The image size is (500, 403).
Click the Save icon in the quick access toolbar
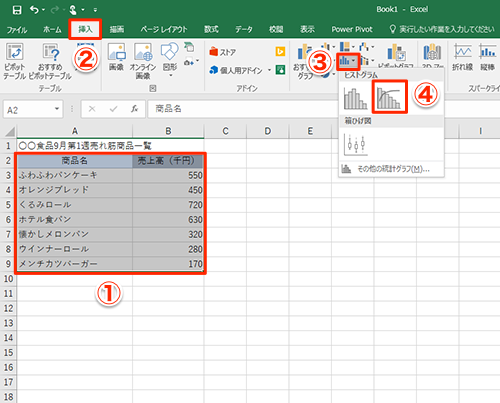17,10
